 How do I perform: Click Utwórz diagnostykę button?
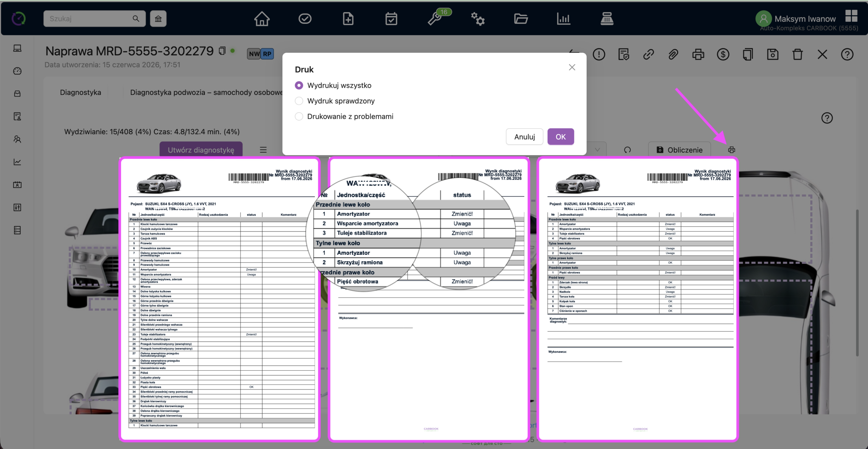[201, 150]
